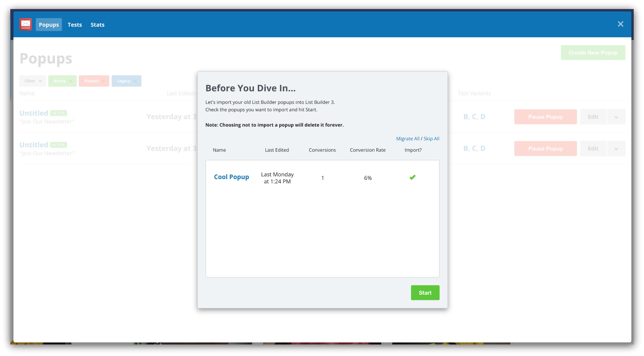644x356 pixels.
Task: Remove the Active filter tag via its X
Action: click(71, 81)
